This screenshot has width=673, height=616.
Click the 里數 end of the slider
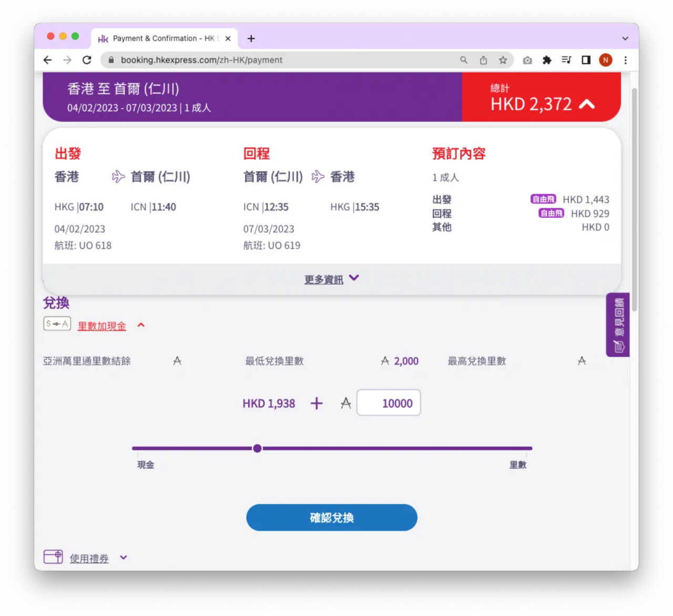(518, 464)
